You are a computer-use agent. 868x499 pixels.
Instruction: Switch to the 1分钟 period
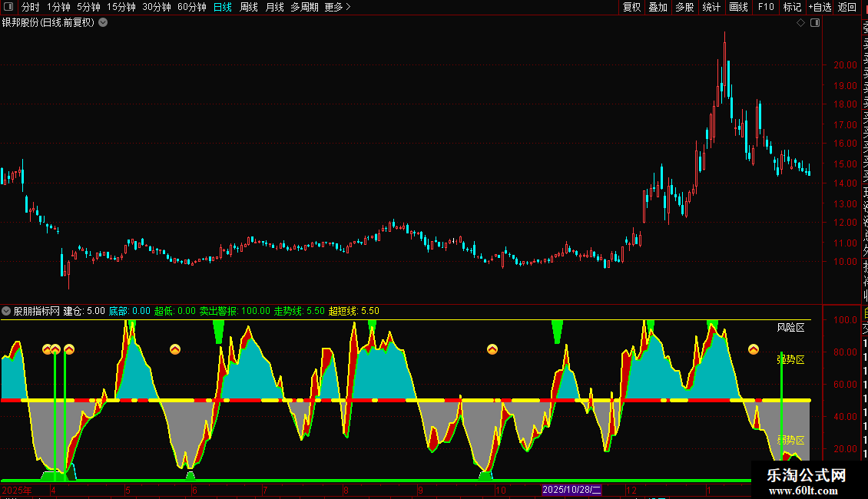coord(58,7)
